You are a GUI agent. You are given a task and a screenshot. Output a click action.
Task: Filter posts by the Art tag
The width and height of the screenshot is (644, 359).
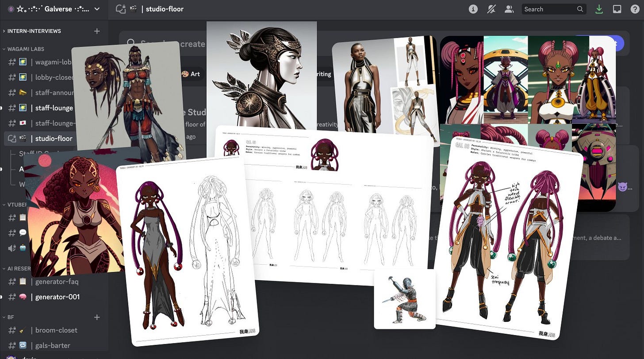coord(191,74)
